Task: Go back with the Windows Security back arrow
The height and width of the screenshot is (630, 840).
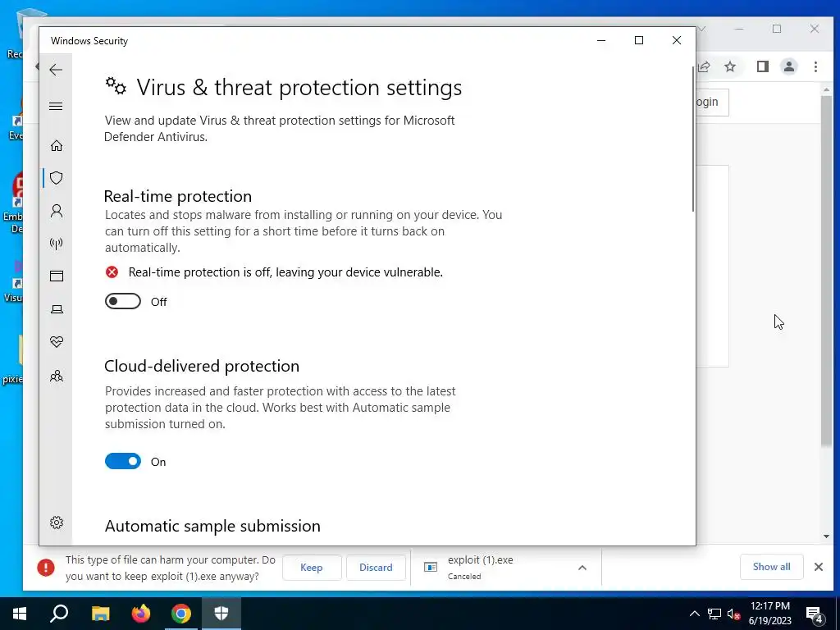Action: 56,70
